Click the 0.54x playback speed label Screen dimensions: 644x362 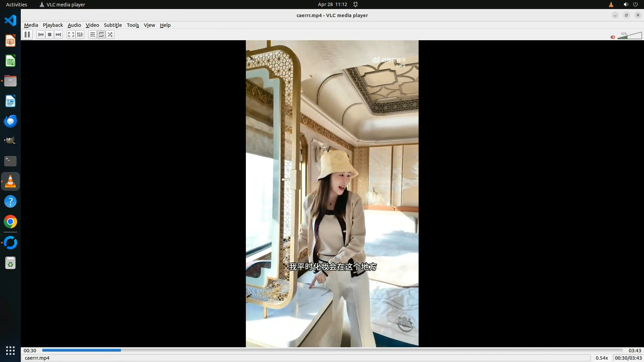[602, 358]
